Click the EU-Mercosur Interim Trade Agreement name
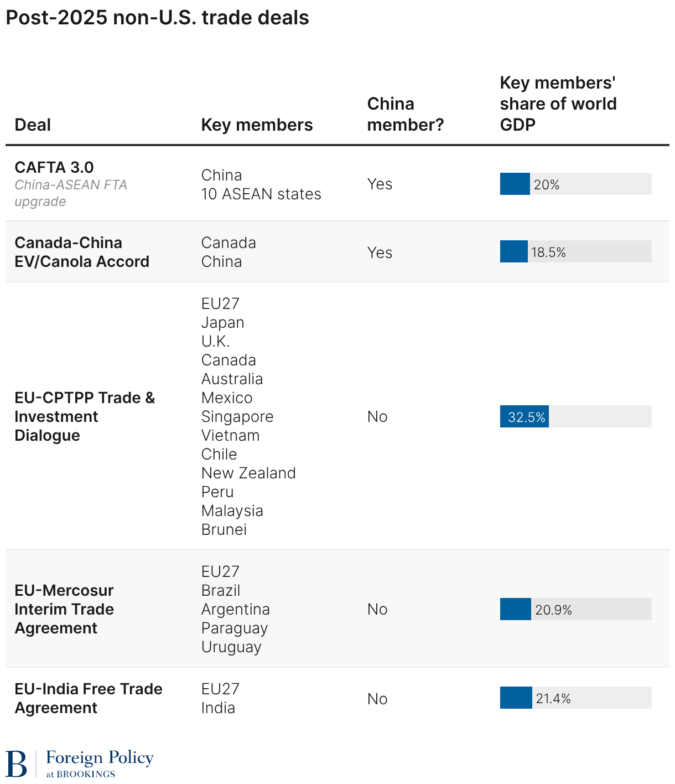 click(x=64, y=609)
